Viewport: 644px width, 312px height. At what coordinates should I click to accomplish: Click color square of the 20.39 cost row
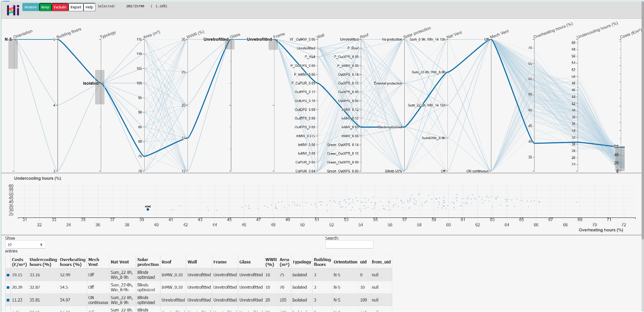point(8,287)
